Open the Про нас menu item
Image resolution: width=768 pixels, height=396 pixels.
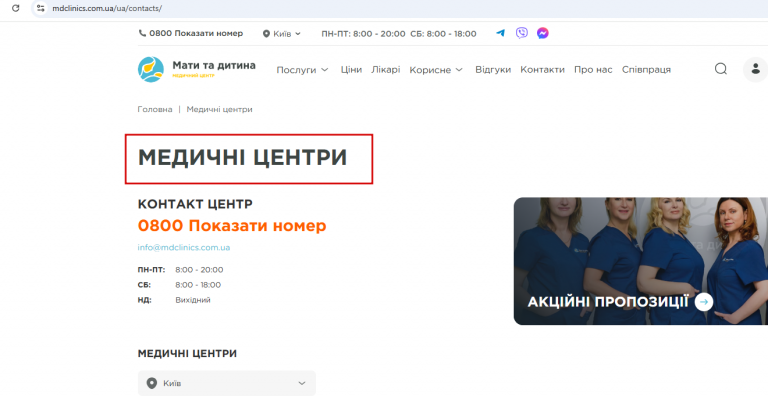pos(593,70)
